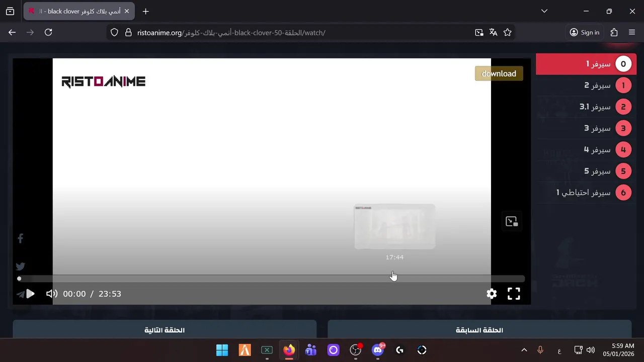Click Sign in to Firefox account
Viewport: 644px width, 362px height.
pyautogui.click(x=585, y=32)
